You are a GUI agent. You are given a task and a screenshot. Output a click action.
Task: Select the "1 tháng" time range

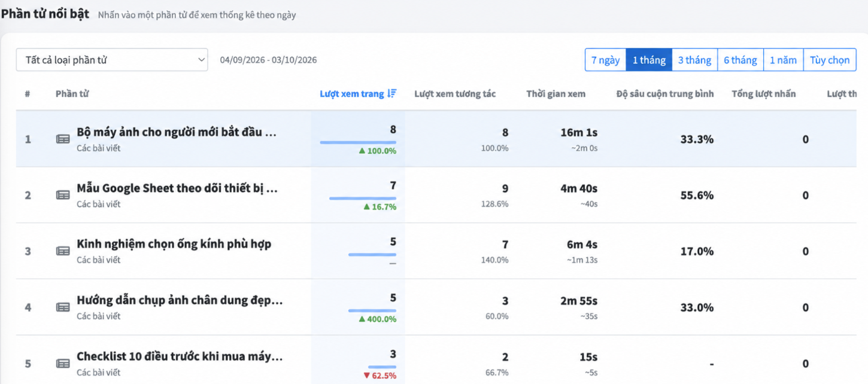click(649, 60)
